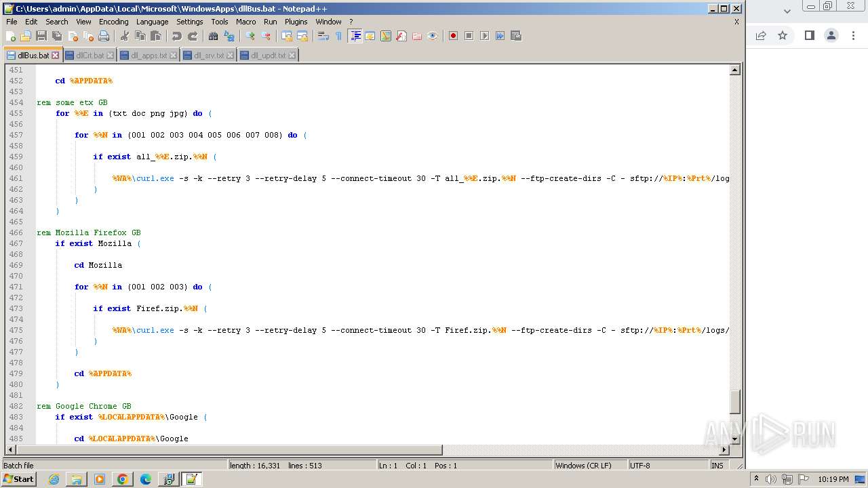The width and height of the screenshot is (868, 488).
Task: Open a file with the folder icon
Action: (x=26, y=36)
